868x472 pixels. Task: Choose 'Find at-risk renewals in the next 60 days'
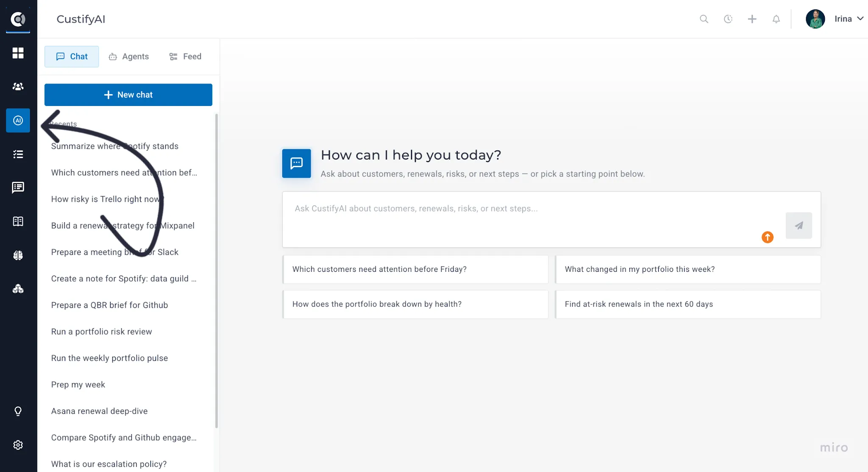[x=688, y=304]
